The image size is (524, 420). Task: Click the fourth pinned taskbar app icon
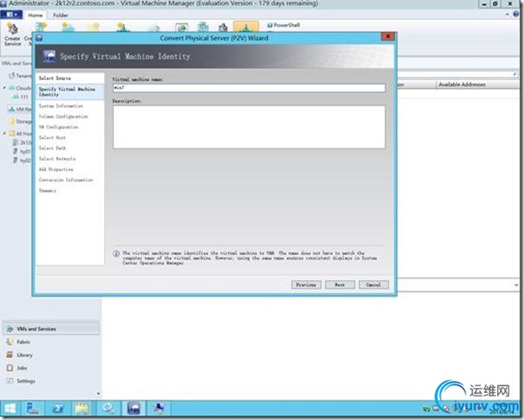(108, 409)
